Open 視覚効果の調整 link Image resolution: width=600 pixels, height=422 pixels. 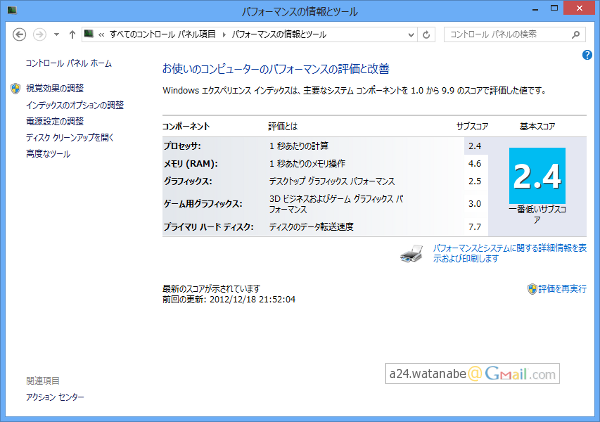click(x=55, y=88)
